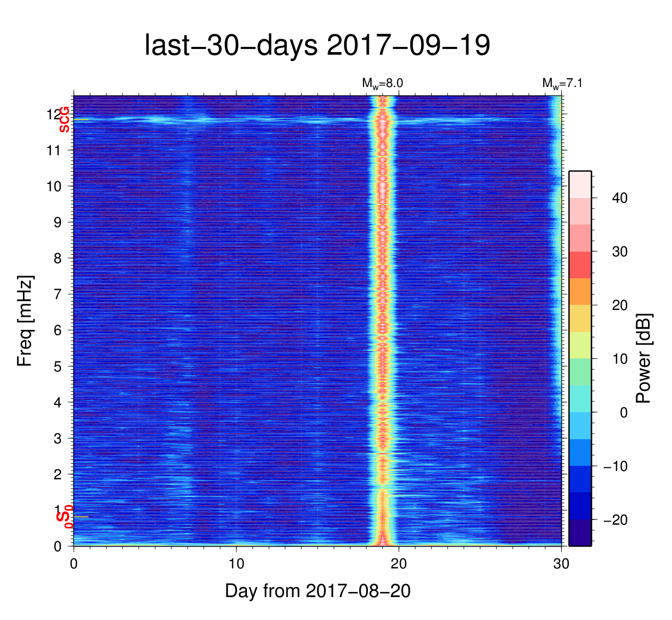Click the Mw=7.1 earthquake label
This screenshot has width=672, height=620.
[562, 83]
